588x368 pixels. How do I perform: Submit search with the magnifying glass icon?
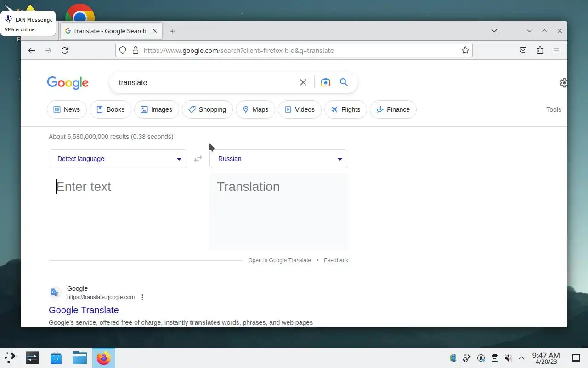coord(344,82)
